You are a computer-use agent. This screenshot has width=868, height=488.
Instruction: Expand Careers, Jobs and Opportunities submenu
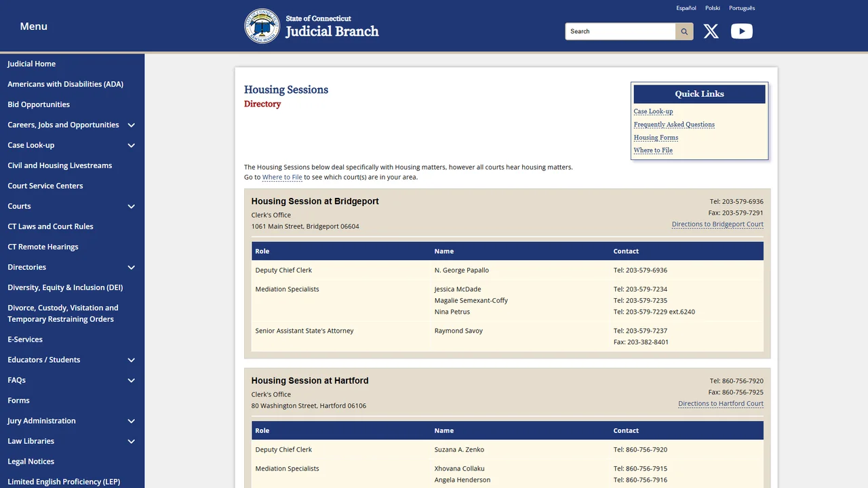[x=132, y=125]
